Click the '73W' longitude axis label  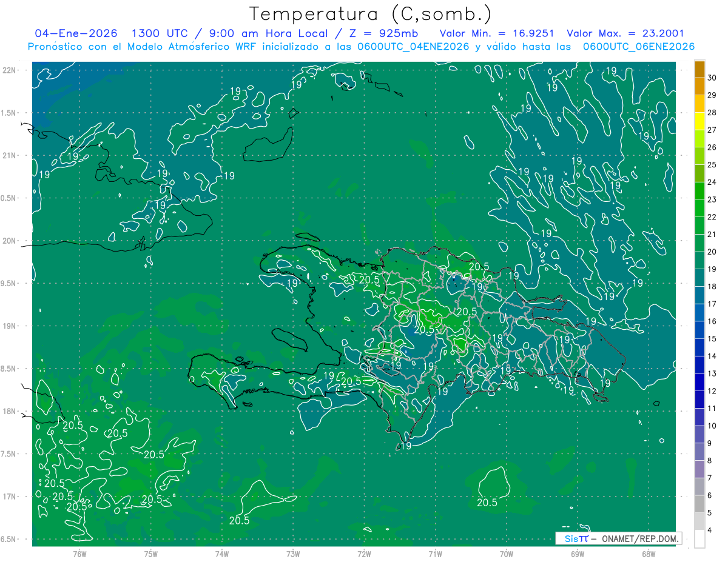[x=293, y=554]
